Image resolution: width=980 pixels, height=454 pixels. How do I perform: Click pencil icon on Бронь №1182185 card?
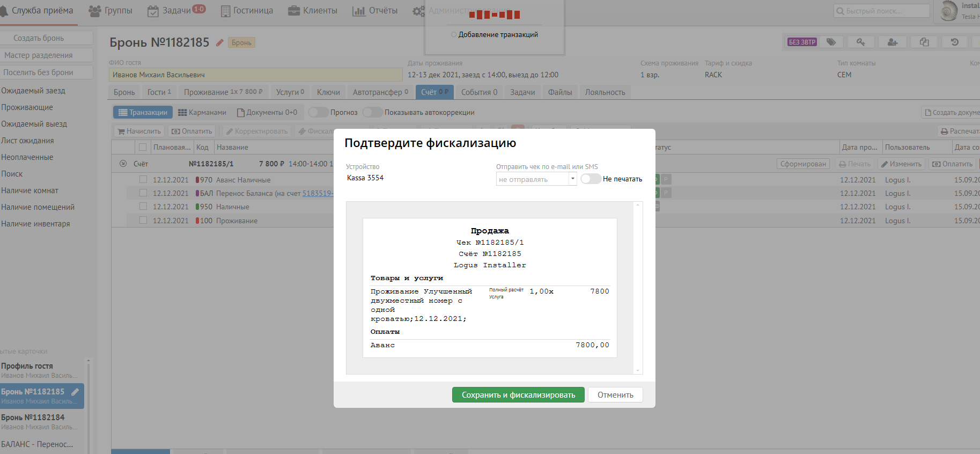pyautogui.click(x=75, y=392)
